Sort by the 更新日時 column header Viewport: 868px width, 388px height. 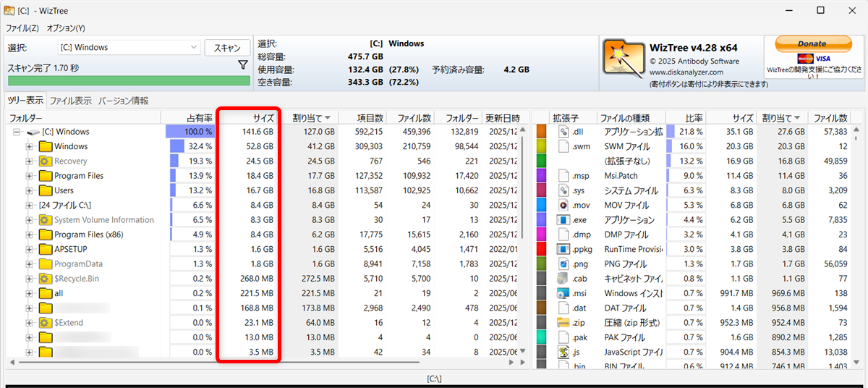pyautogui.click(x=501, y=117)
